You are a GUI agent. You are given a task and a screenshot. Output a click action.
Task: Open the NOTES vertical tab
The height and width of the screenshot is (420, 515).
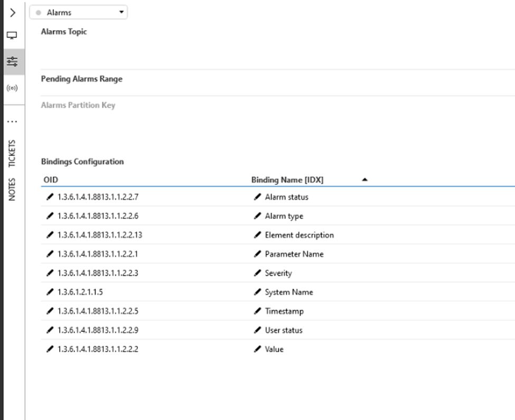pyautogui.click(x=12, y=189)
